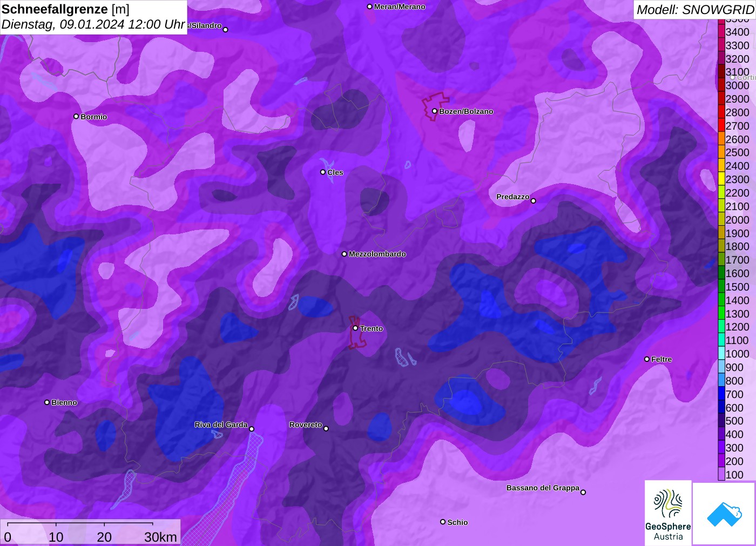Click the date Dienstag, 09.01.2024 12:00 Uhr

pos(93,25)
